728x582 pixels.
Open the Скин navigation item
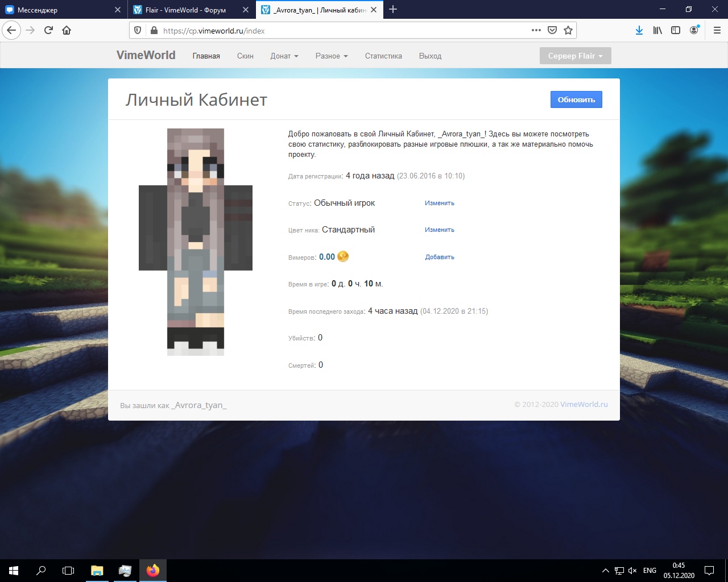click(245, 56)
